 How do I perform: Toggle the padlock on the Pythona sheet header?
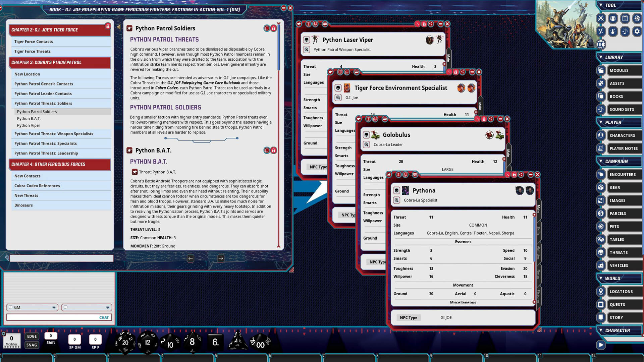(x=515, y=174)
